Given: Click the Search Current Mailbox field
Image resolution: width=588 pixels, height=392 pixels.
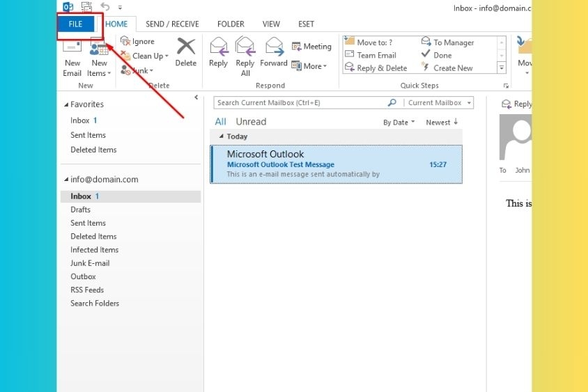Looking at the screenshot, I should (300, 102).
